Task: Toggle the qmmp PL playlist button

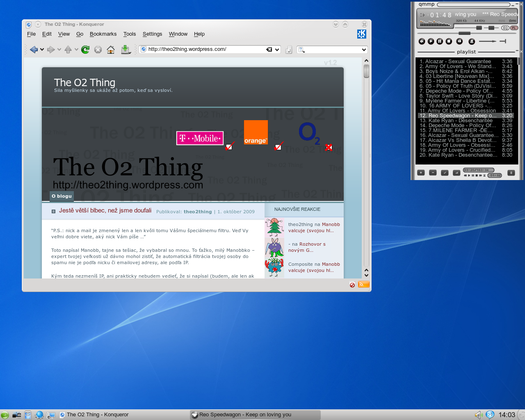Action: point(514,28)
